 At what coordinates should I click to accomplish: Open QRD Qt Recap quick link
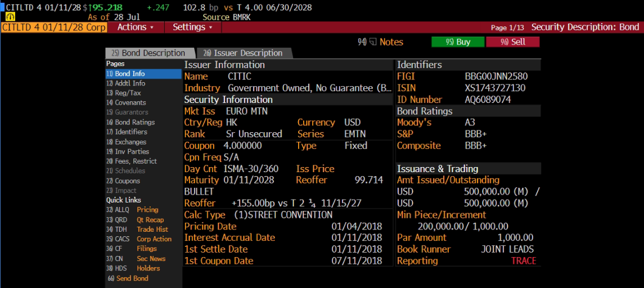click(135, 220)
